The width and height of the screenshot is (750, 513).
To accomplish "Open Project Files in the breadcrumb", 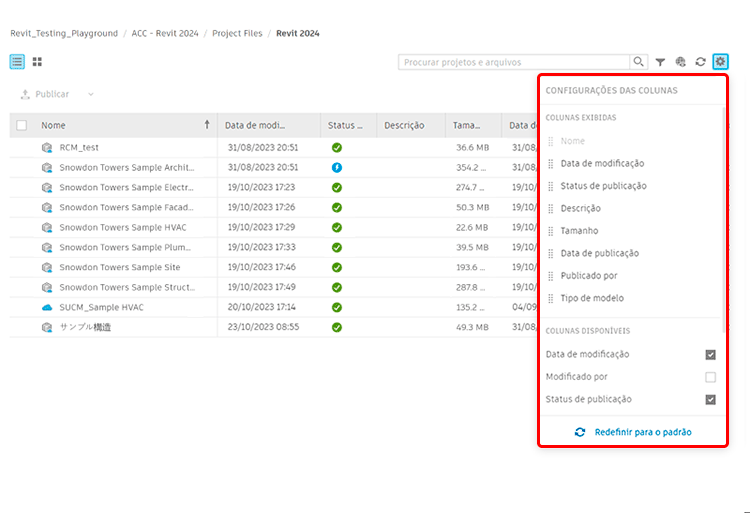I will click(237, 33).
